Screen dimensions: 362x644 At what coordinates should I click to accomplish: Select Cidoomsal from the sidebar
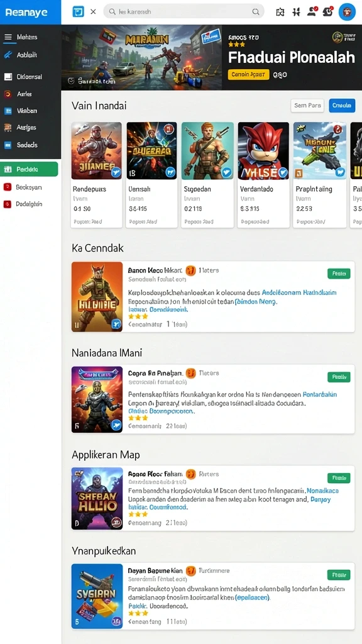(29, 77)
